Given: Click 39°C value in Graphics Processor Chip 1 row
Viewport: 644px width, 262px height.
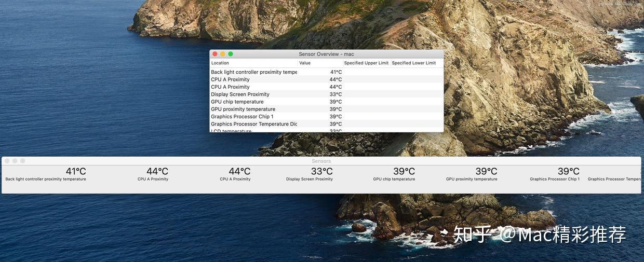Looking at the screenshot, I should [336, 117].
